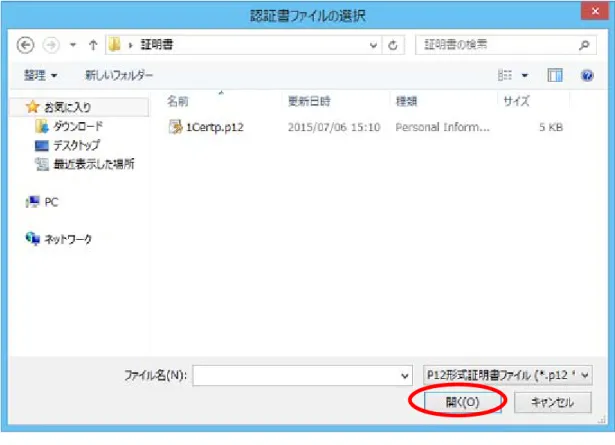Click the 開く(O) button
Screen dimensions: 615x445
[463, 402]
